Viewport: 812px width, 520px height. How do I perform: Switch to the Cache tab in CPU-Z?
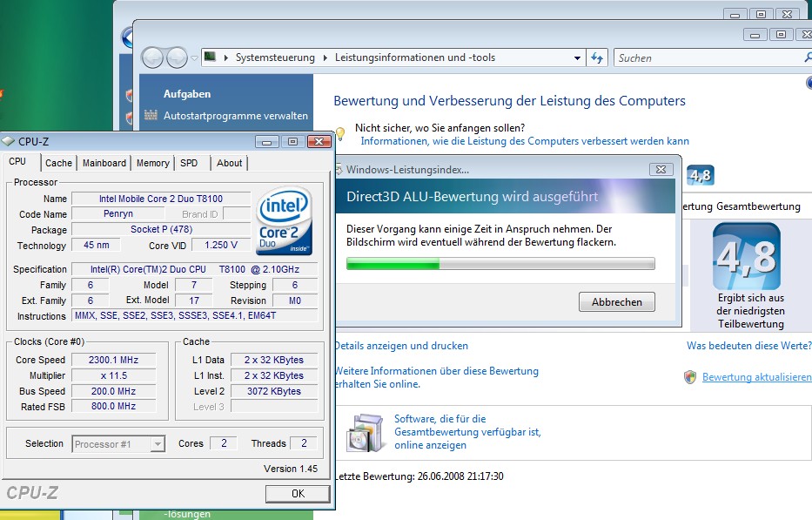pos(58,163)
